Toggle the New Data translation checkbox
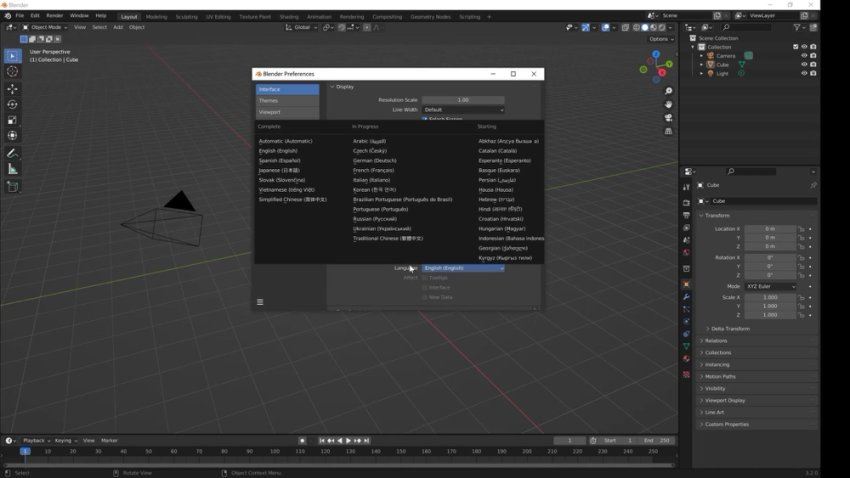This screenshot has width=850, height=478. coord(424,297)
